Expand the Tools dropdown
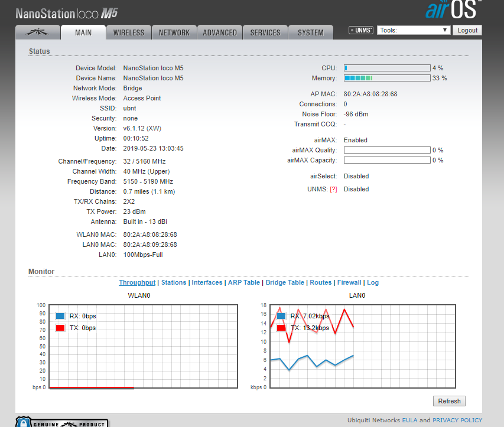The height and width of the screenshot is (427, 504). 414,30
